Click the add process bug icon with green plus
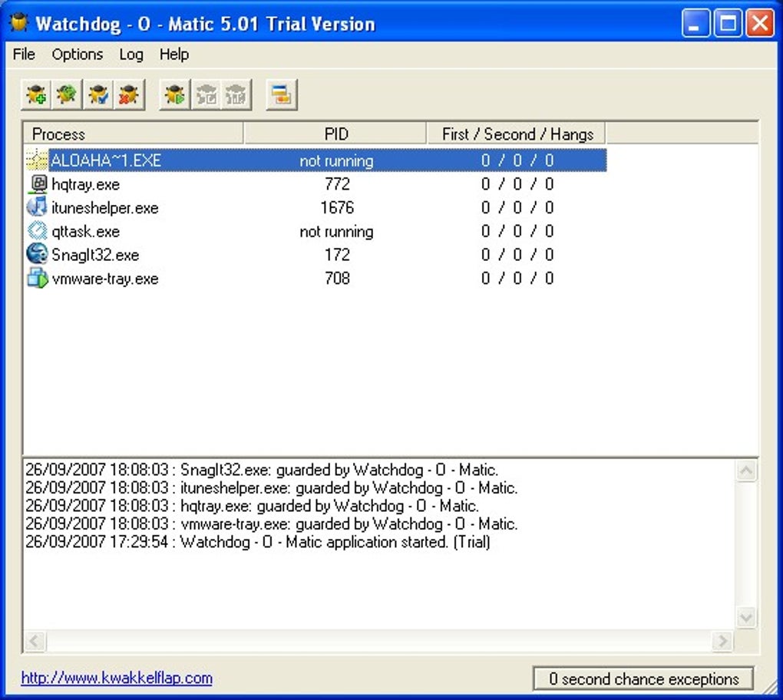783x700 pixels. click(36, 94)
